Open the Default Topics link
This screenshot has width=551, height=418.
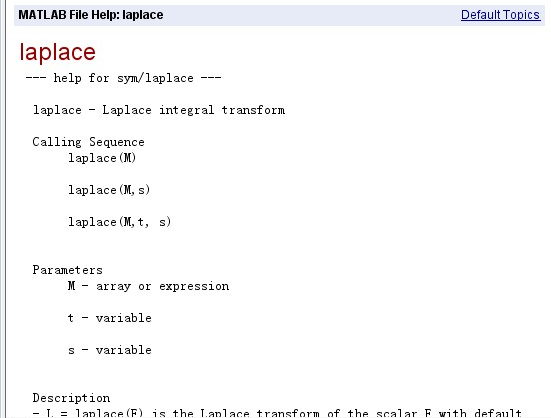coord(500,15)
